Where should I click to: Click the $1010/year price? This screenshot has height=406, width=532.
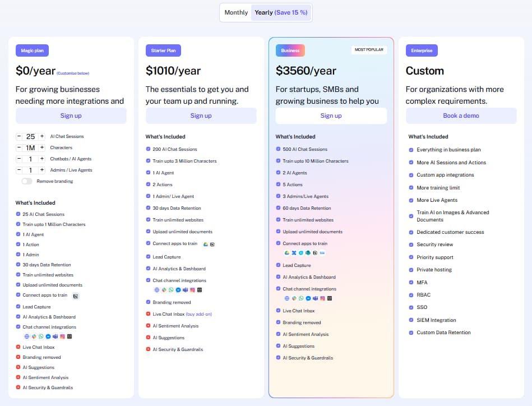point(173,71)
